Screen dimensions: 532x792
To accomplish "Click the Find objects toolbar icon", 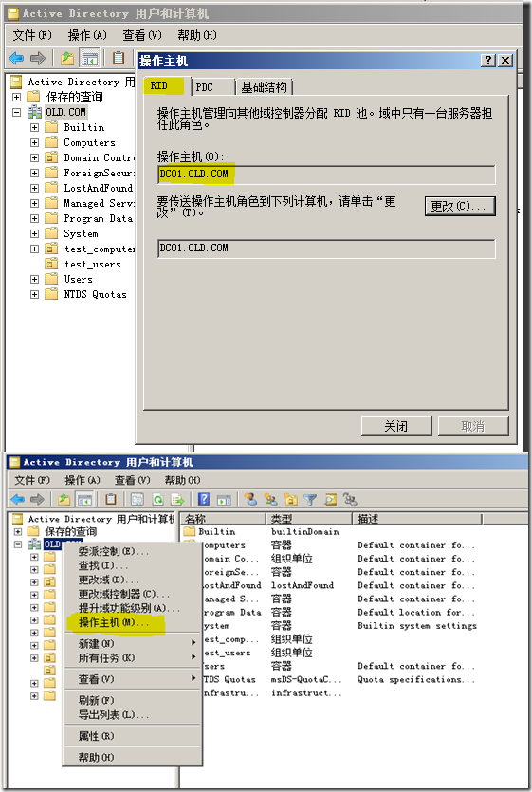I will pyautogui.click(x=330, y=500).
